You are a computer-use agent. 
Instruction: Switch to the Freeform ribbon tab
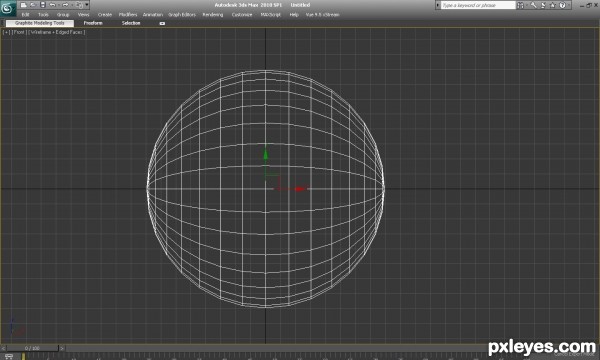93,23
